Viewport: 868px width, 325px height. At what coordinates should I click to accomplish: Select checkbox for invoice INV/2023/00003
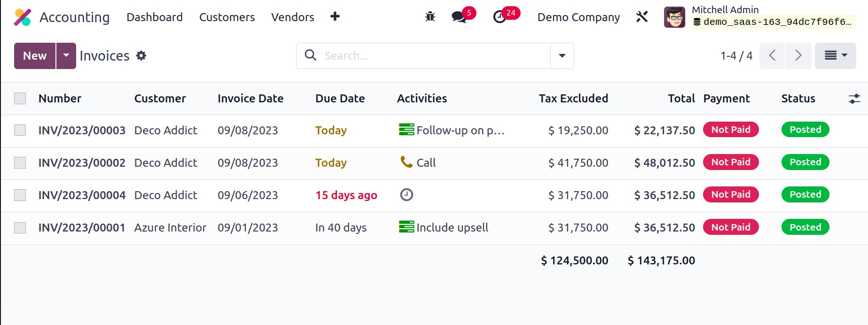(20, 130)
